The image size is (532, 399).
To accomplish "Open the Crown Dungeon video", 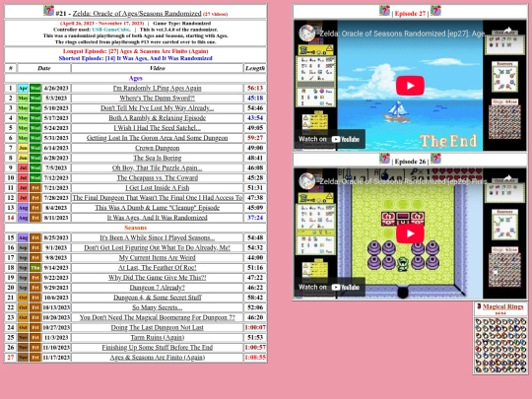I will pyautogui.click(x=157, y=148).
